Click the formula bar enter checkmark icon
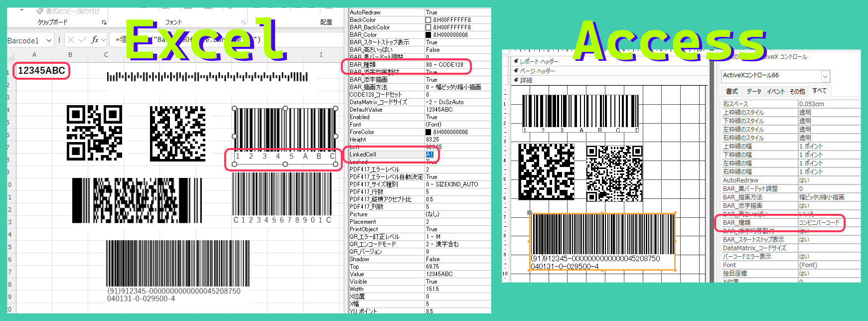868x321 pixels. point(83,40)
